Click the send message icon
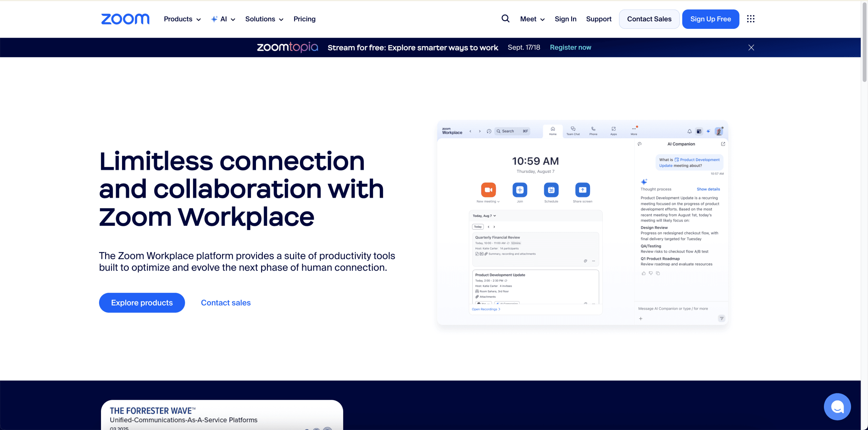 click(722, 318)
